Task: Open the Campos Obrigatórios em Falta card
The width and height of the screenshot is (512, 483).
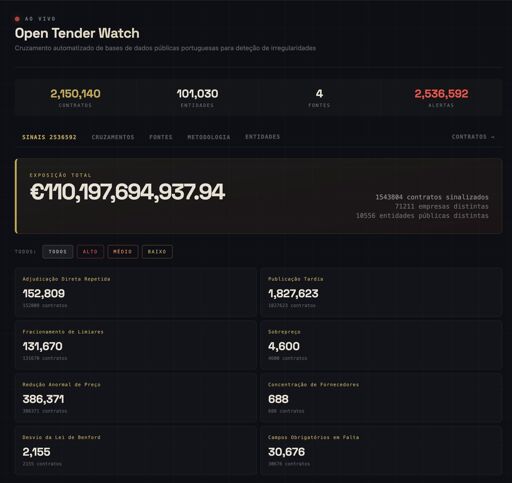Action: (381, 450)
